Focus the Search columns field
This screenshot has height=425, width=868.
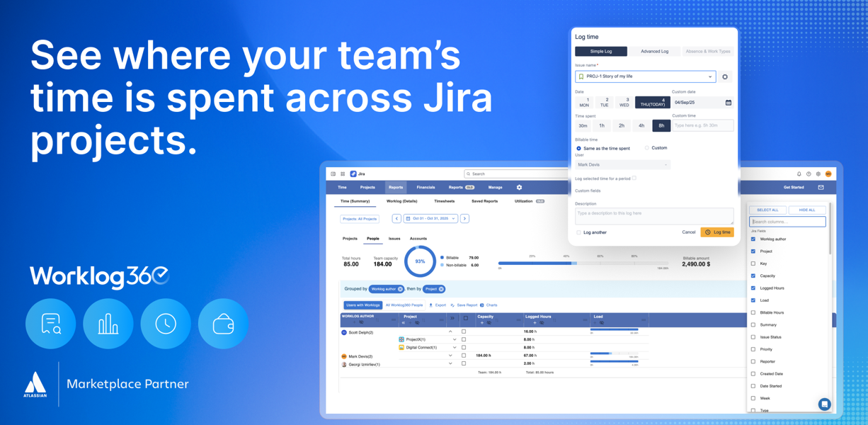pyautogui.click(x=787, y=222)
